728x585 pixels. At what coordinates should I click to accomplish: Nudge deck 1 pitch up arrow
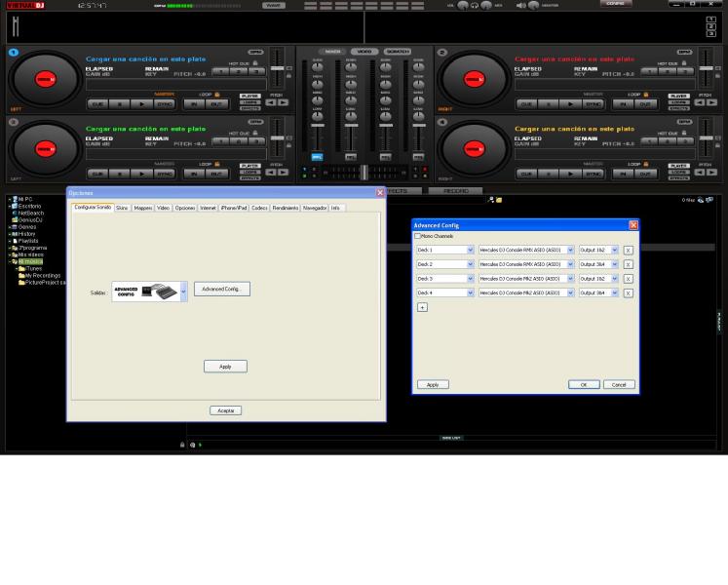[283, 102]
